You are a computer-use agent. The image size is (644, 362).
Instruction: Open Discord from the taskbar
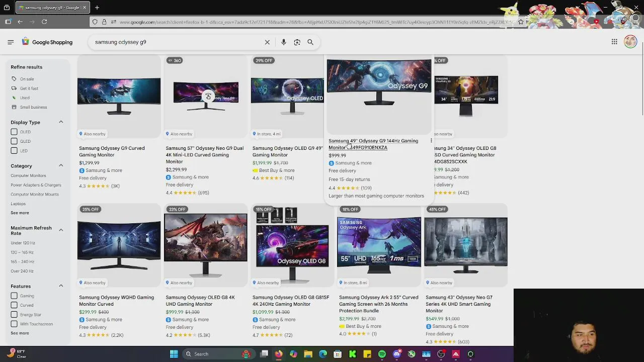(x=396, y=354)
